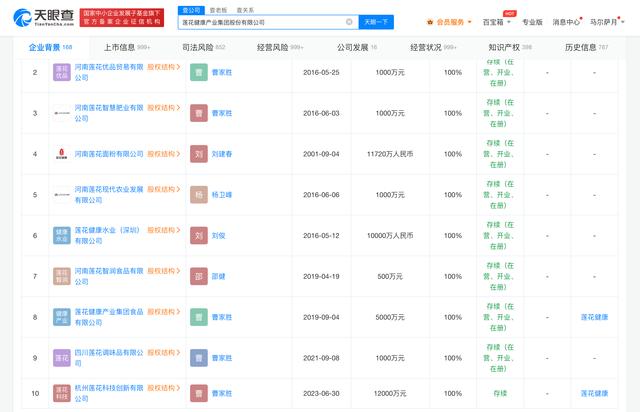Select the 查公司 search type

pos(191,8)
